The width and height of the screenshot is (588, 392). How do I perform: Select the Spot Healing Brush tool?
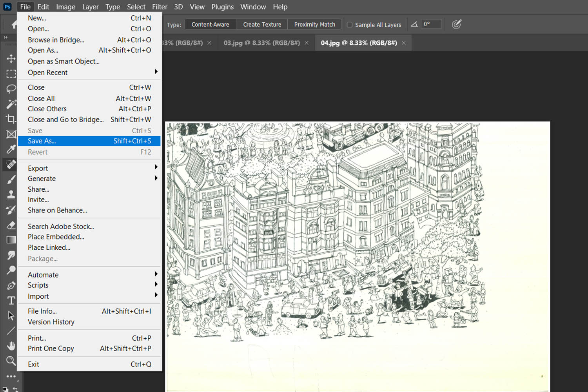point(11,164)
